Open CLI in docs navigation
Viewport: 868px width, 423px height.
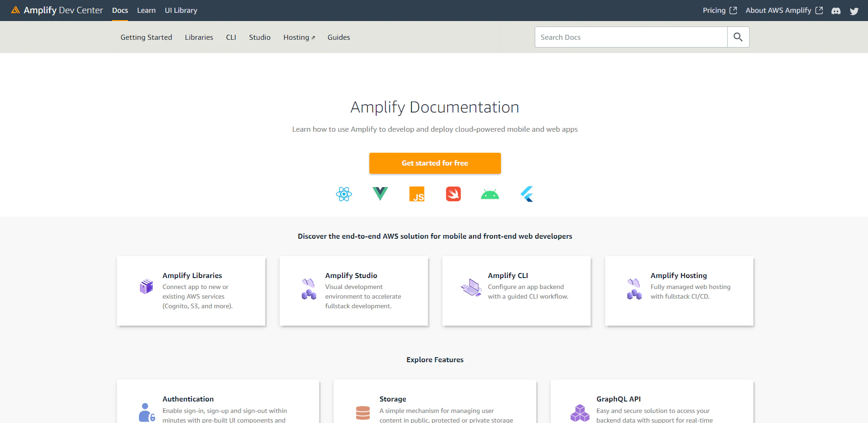coord(231,37)
